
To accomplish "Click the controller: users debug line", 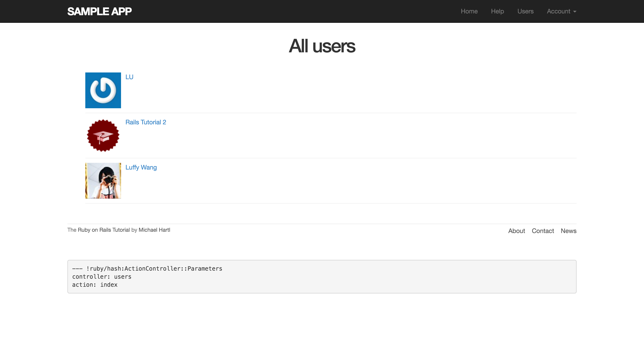I will [102, 277].
